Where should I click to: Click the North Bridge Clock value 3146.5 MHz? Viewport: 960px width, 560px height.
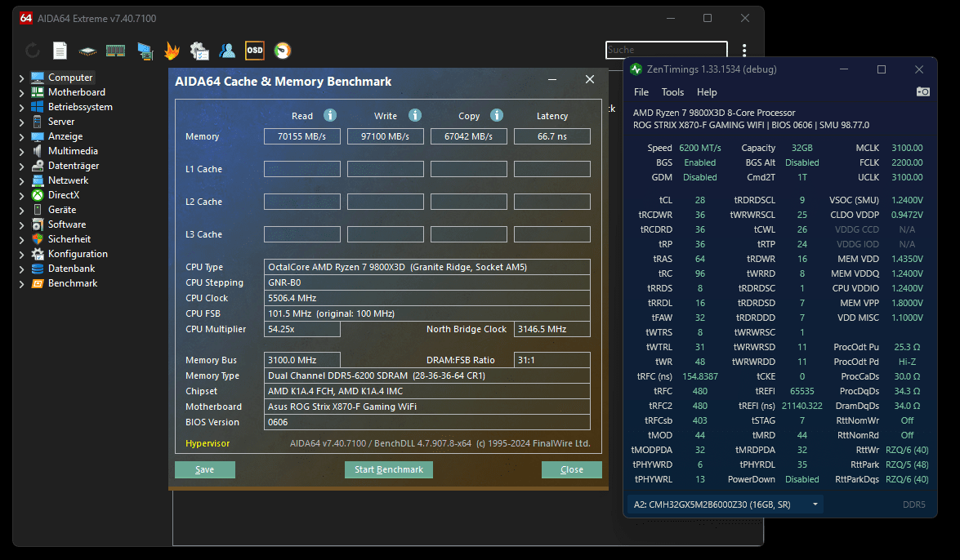552,329
